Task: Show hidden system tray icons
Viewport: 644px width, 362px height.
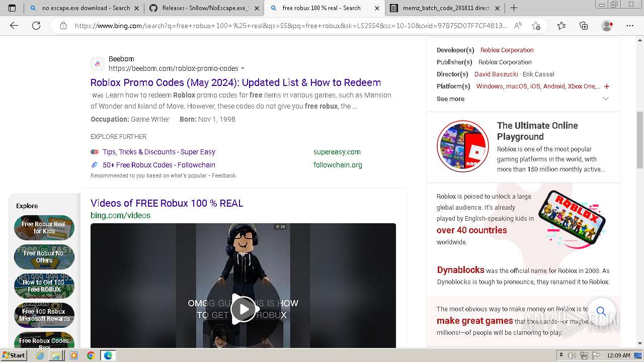Action: pyautogui.click(x=561, y=355)
